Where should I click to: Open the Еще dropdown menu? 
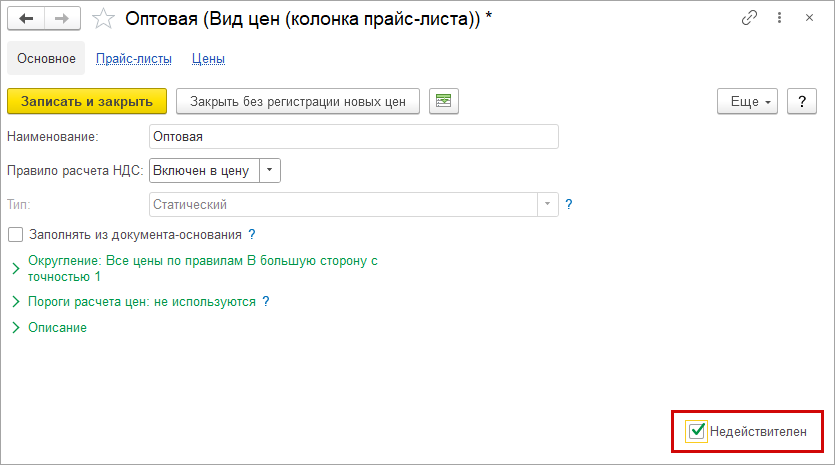tap(748, 102)
